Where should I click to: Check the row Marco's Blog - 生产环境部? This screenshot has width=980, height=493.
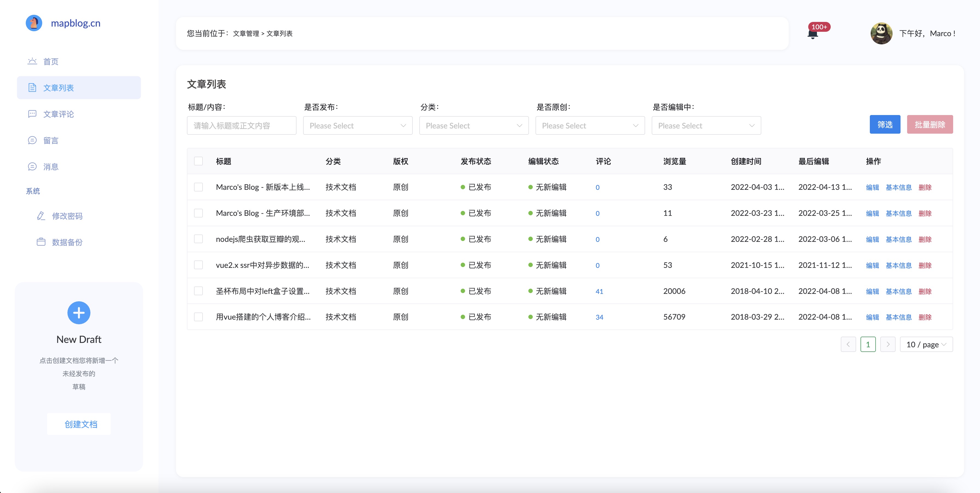coord(198,213)
